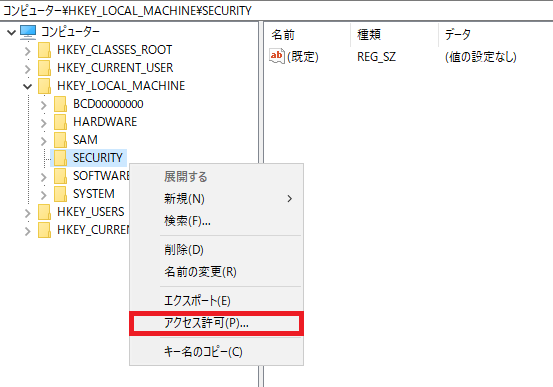The image size is (553, 387).
Task: Select the SOFTWARE key label
Action: (x=101, y=176)
